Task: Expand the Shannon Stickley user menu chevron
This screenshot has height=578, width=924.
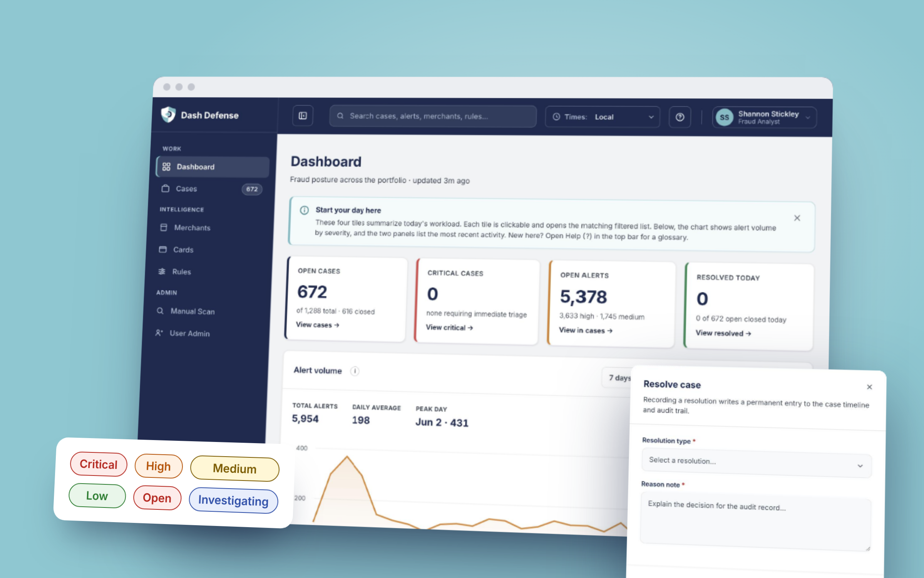Action: click(808, 118)
